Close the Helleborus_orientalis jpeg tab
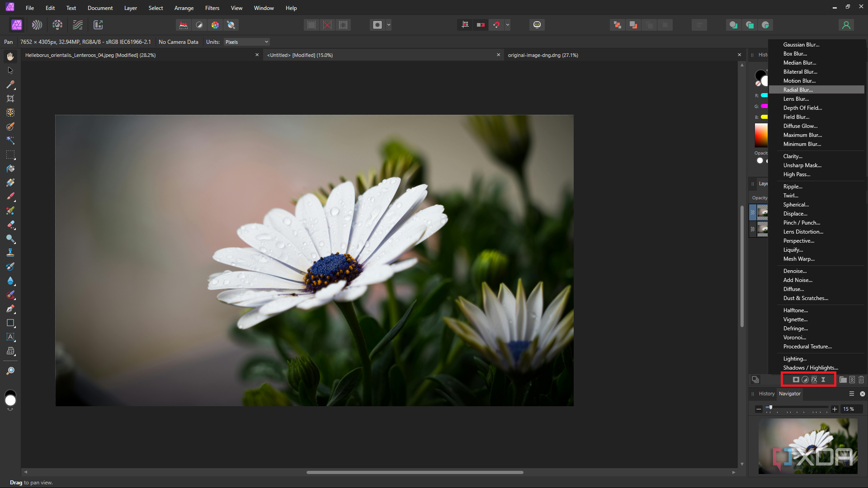Image resolution: width=868 pixels, height=488 pixels. [257, 55]
